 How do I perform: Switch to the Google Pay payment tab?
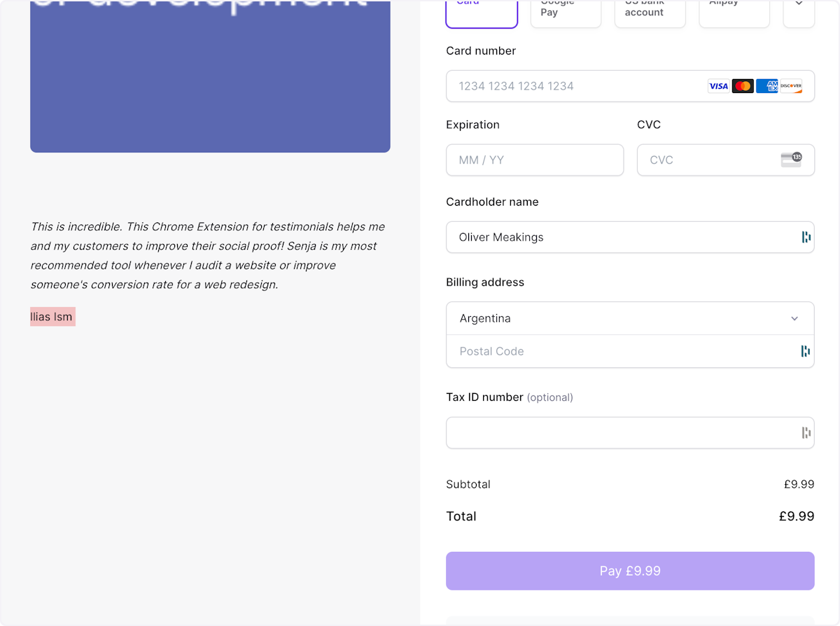click(566, 10)
